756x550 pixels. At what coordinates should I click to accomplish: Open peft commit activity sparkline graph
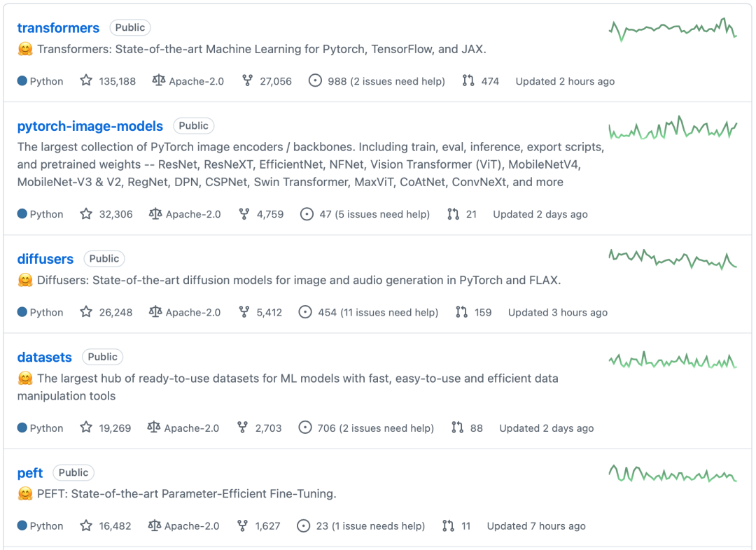pos(673,474)
